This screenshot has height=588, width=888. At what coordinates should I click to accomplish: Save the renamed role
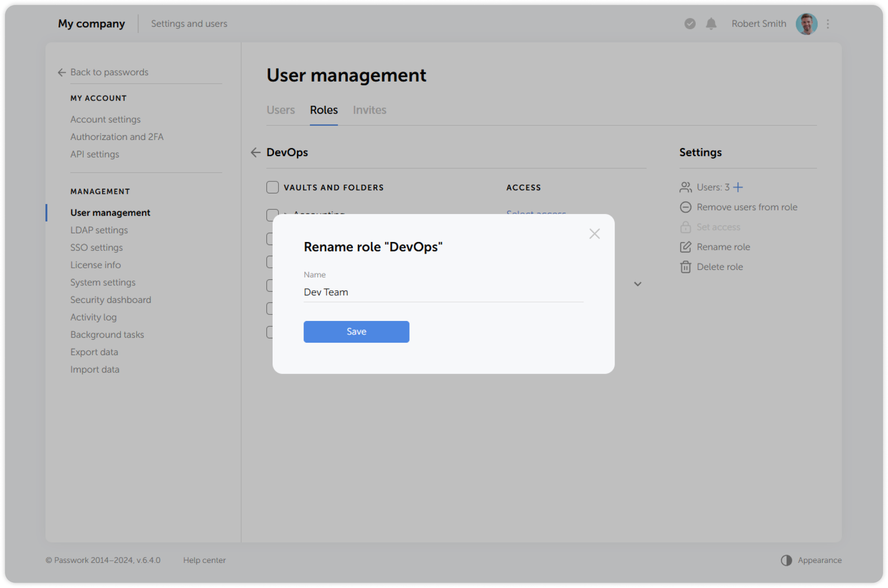[x=356, y=331]
